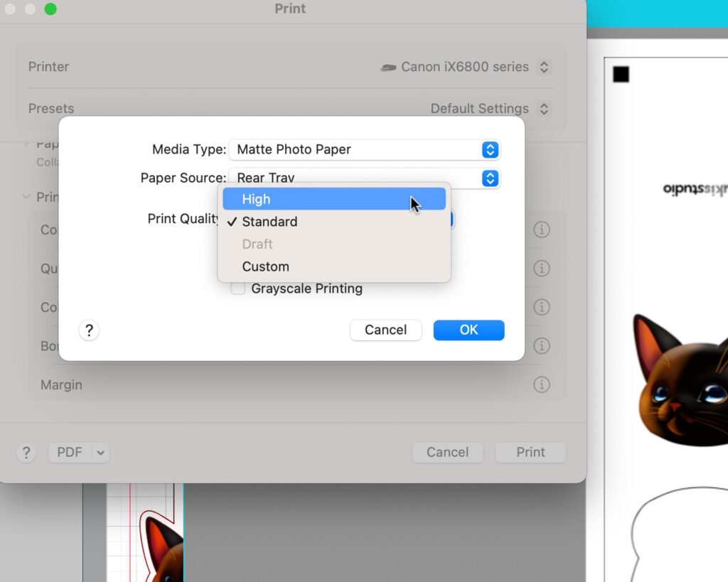Open Printer selection popup Canon iX6800
This screenshot has width=728, height=582.
click(543, 67)
